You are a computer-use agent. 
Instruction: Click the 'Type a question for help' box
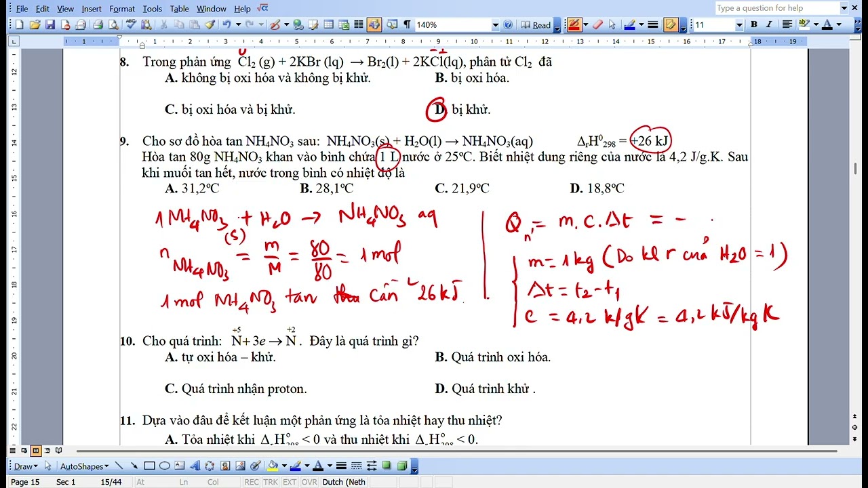pyautogui.click(x=778, y=8)
